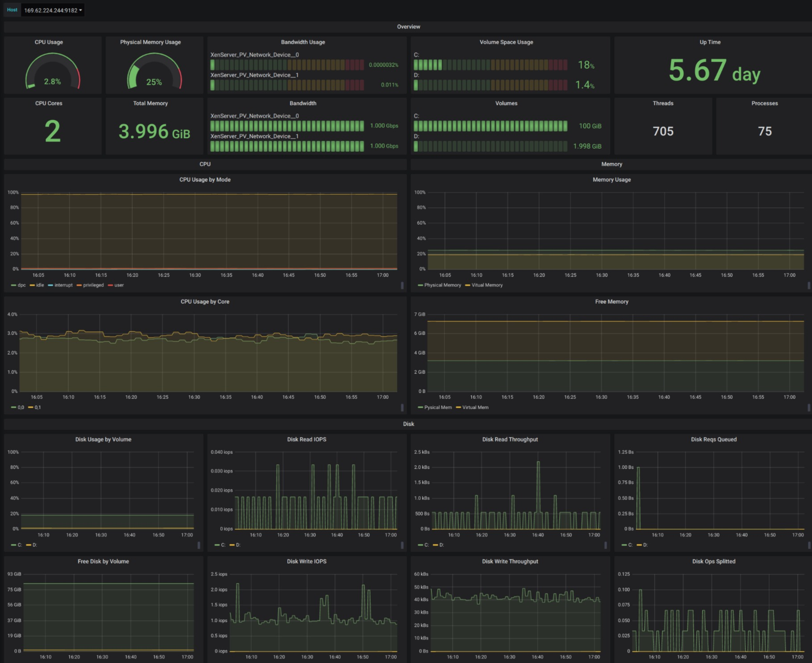Screen dimensions: 812x663
Task: Collapse the CPU row header
Action: click(205, 164)
